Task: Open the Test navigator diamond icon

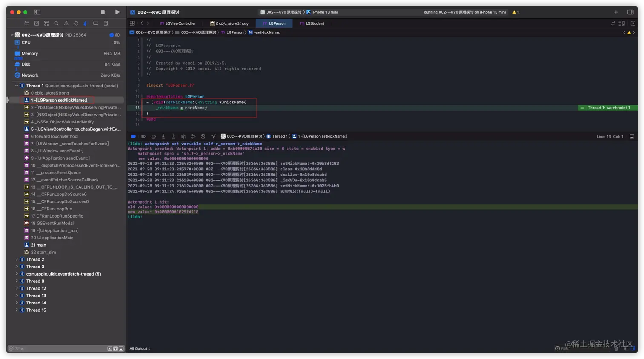Action: click(x=76, y=23)
